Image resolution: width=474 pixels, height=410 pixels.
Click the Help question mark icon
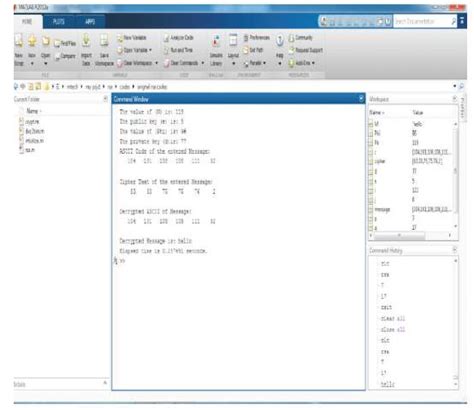click(x=280, y=41)
